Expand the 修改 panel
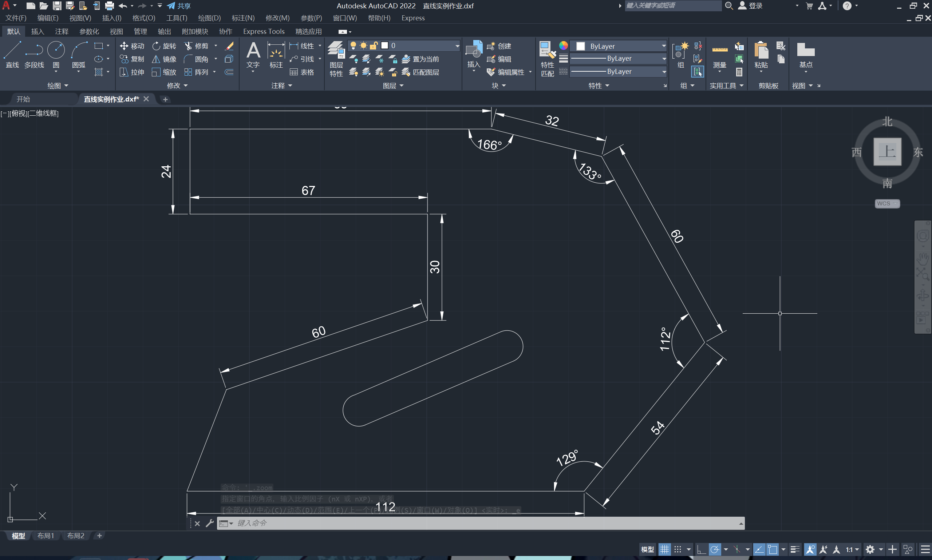This screenshot has height=560, width=932. [x=177, y=86]
